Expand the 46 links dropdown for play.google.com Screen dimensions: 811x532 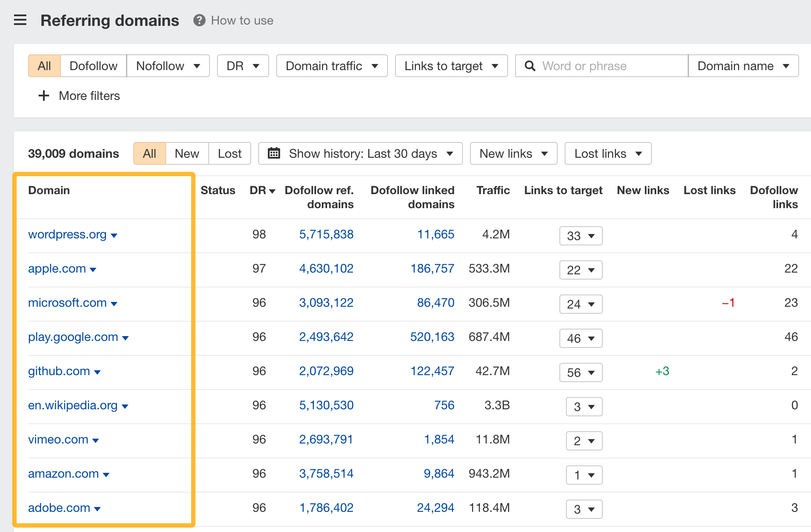tap(581, 338)
